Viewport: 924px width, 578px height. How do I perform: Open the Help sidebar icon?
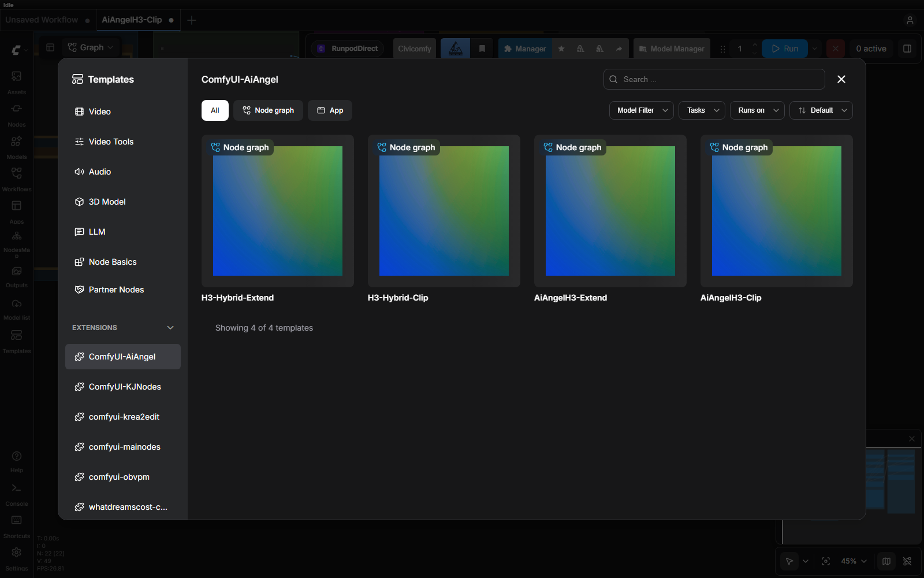click(17, 461)
